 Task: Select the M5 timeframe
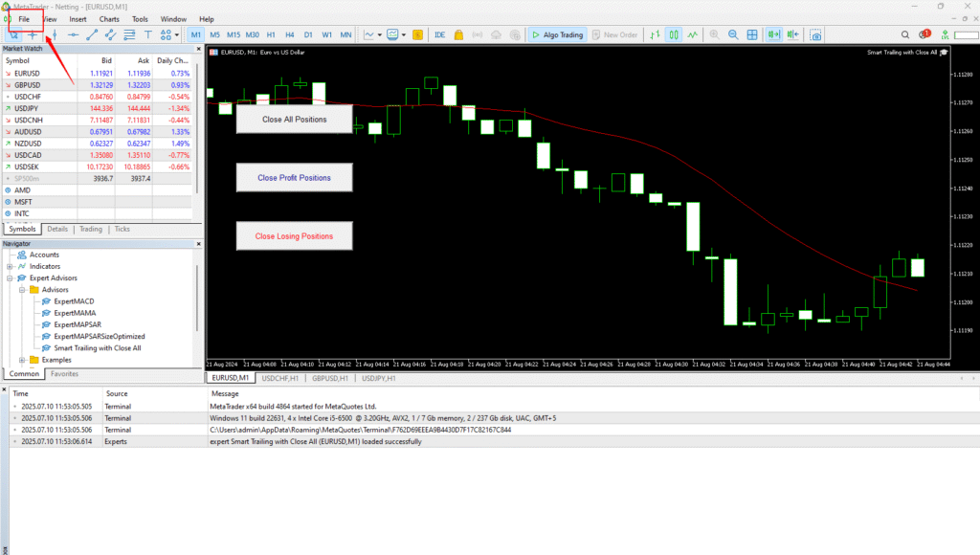pos(215,35)
